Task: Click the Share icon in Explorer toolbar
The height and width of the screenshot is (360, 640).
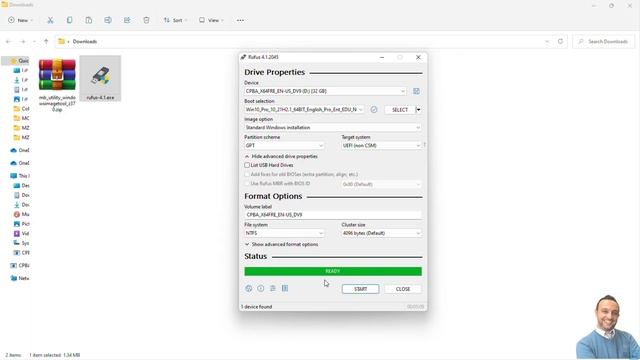Action: pyautogui.click(x=127, y=20)
